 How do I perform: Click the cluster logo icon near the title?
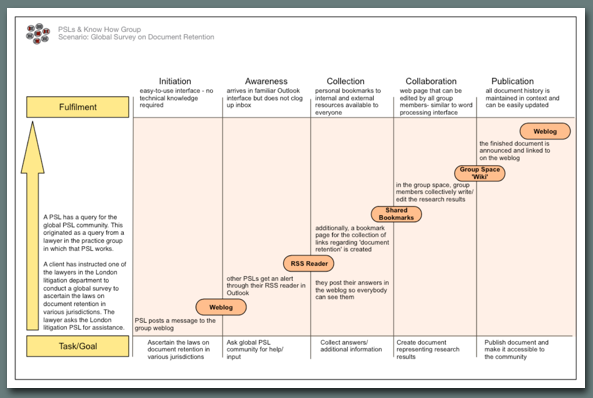point(38,34)
